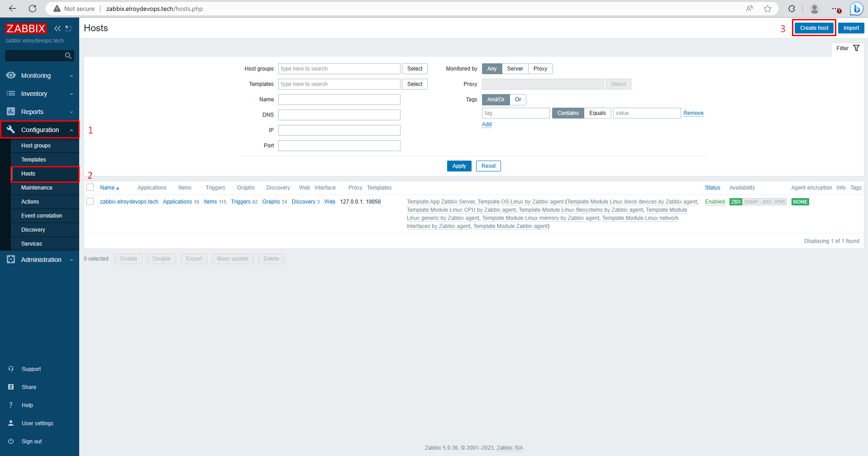This screenshot has height=456, width=868.
Task: Expand the Administration menu chevron
Action: (72, 260)
